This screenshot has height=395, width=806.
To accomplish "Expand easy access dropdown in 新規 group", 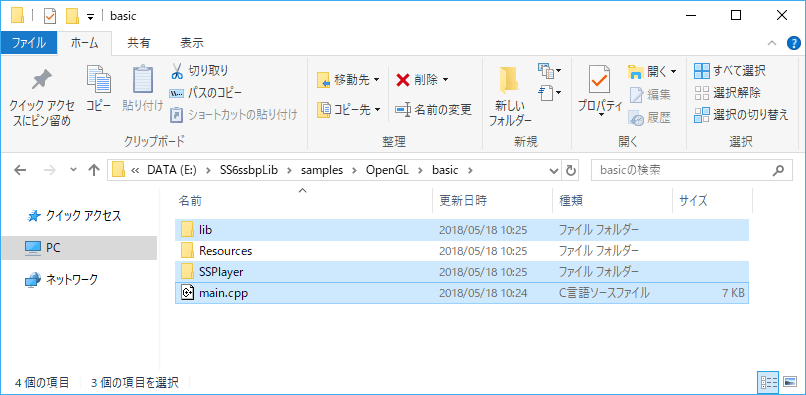I will point(549,93).
